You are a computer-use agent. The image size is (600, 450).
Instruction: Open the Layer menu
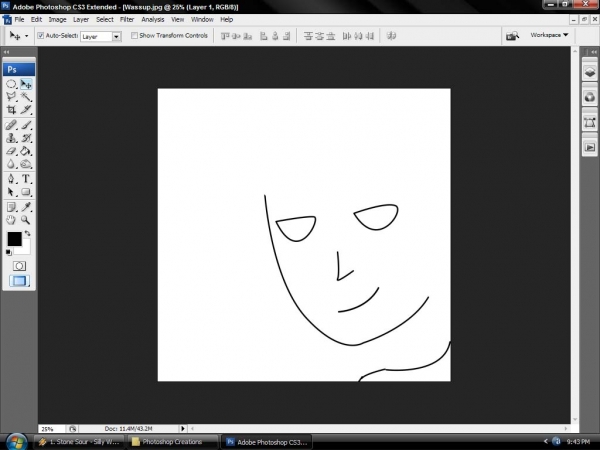point(81,20)
